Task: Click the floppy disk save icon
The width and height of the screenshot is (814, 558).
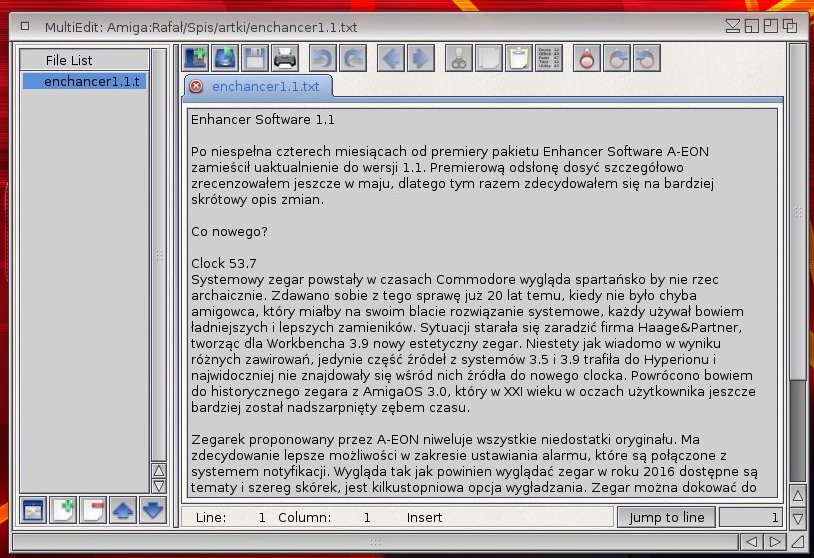Action: 255,58
